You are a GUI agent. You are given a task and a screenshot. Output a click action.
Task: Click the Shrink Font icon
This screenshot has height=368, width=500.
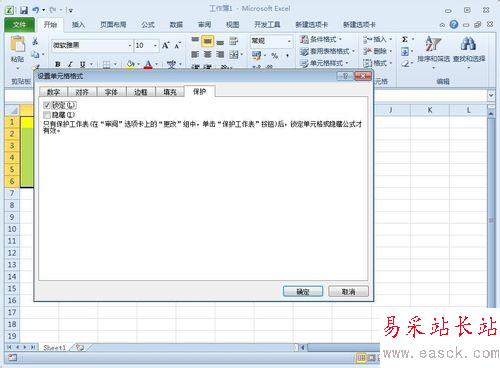[177, 45]
